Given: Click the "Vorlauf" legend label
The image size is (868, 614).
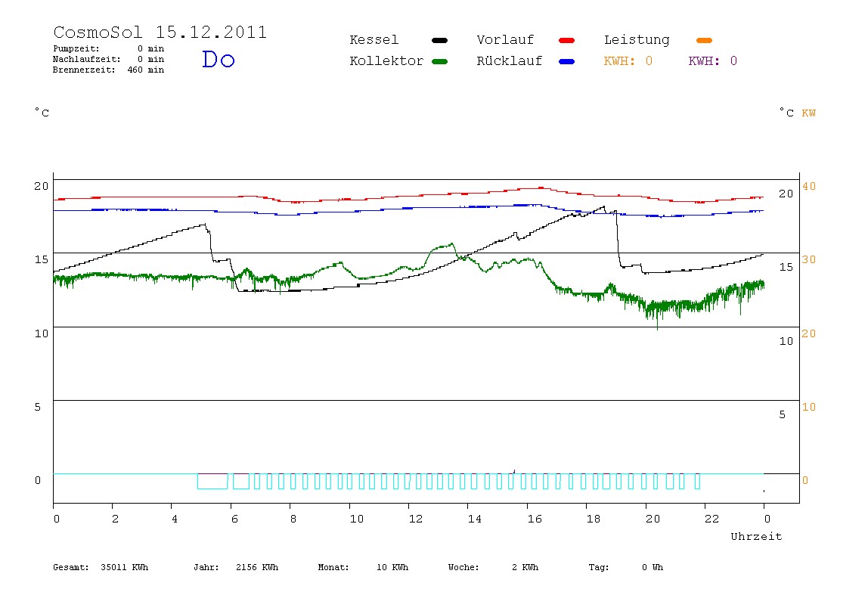Looking at the screenshot, I should pos(505,40).
